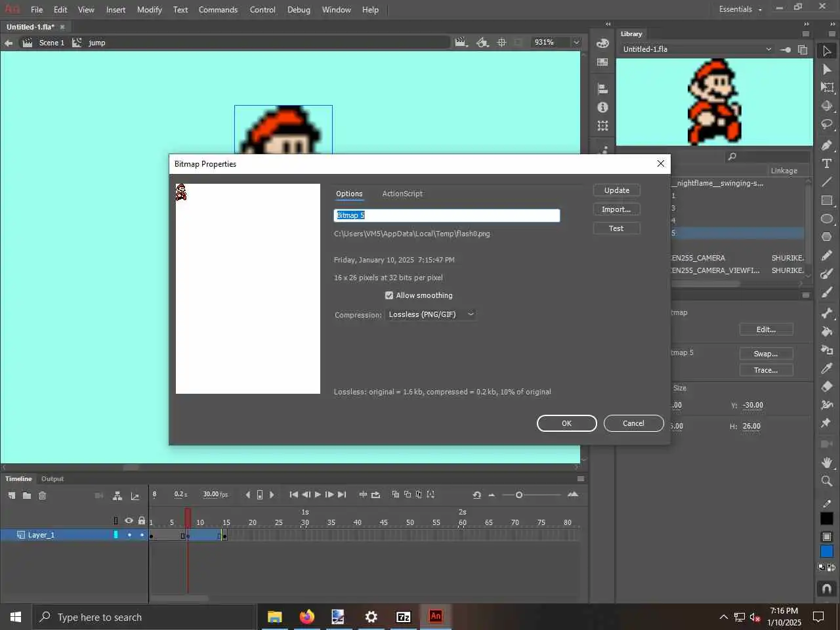Open the Control menu

pos(262,9)
